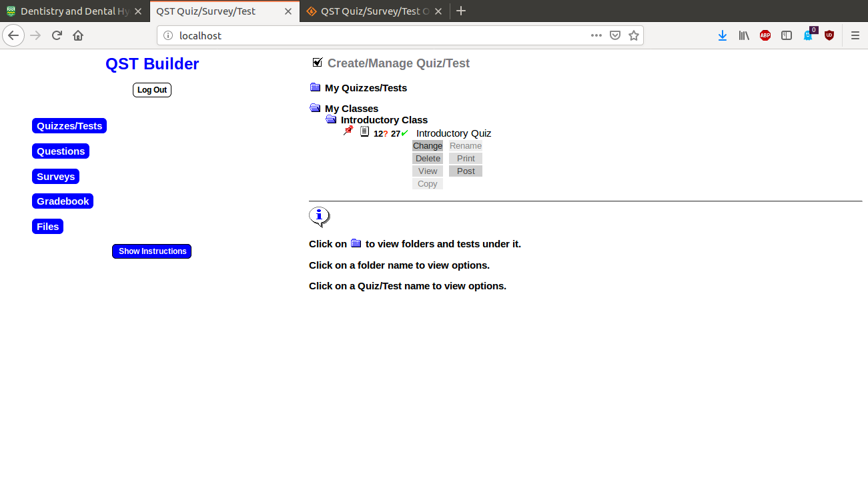
Task: Bookmark this page with the star icon
Action: click(634, 36)
